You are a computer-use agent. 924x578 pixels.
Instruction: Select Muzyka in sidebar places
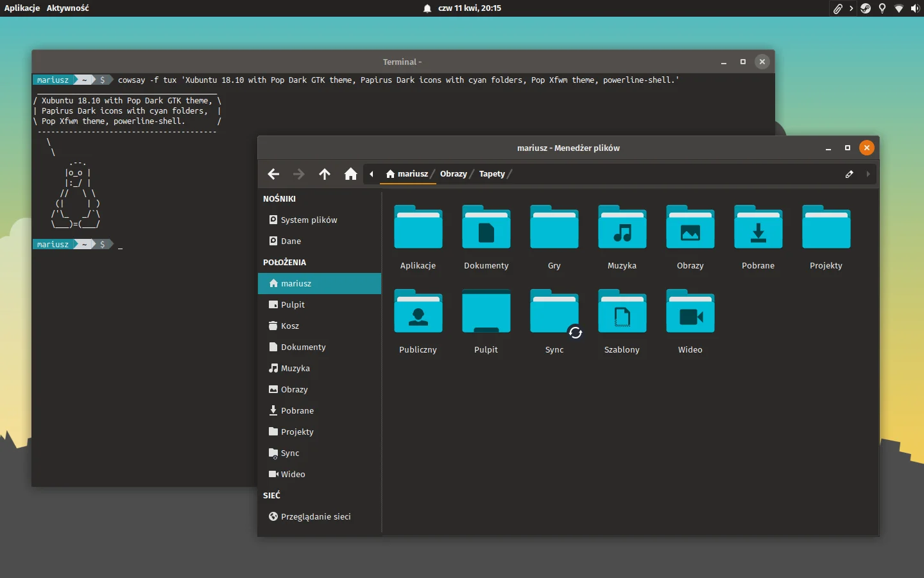click(x=320, y=368)
